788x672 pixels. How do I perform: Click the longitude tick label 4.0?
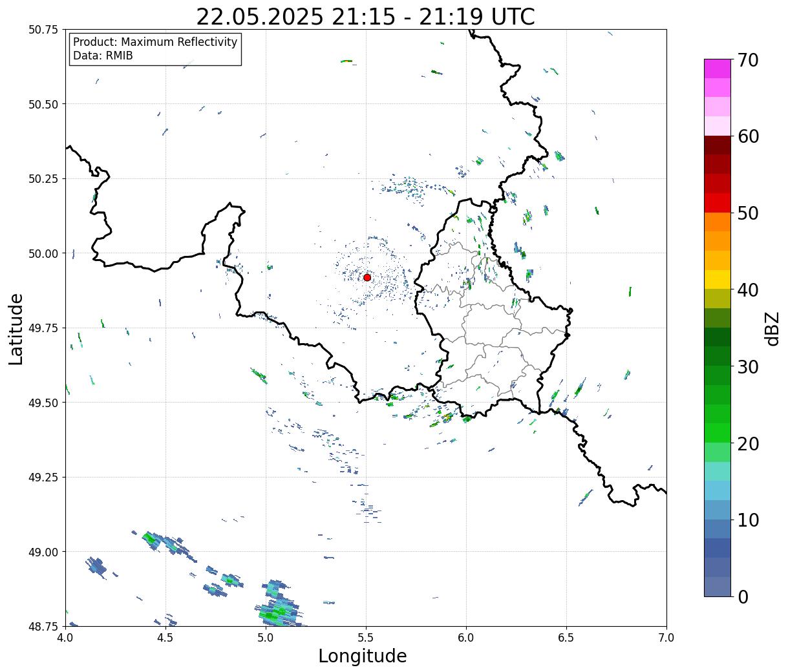point(65,638)
